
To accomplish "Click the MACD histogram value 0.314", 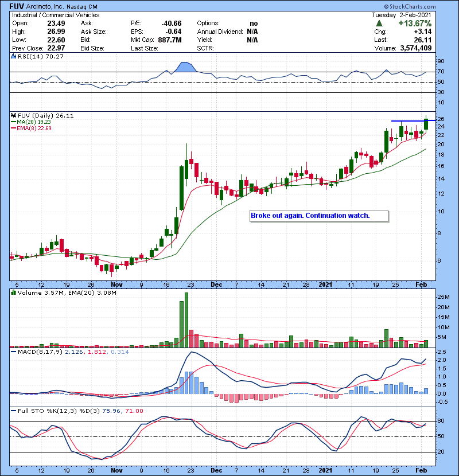I will coord(120,352).
